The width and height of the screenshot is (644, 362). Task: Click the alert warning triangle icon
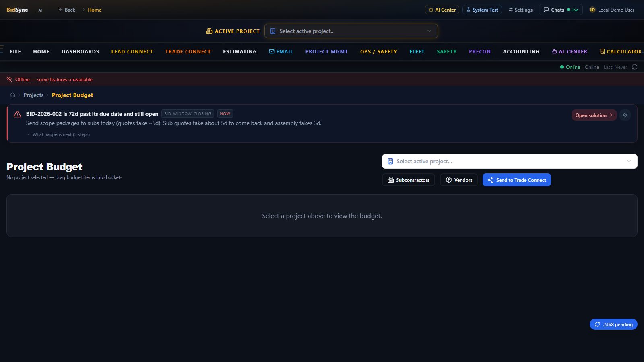tap(17, 114)
